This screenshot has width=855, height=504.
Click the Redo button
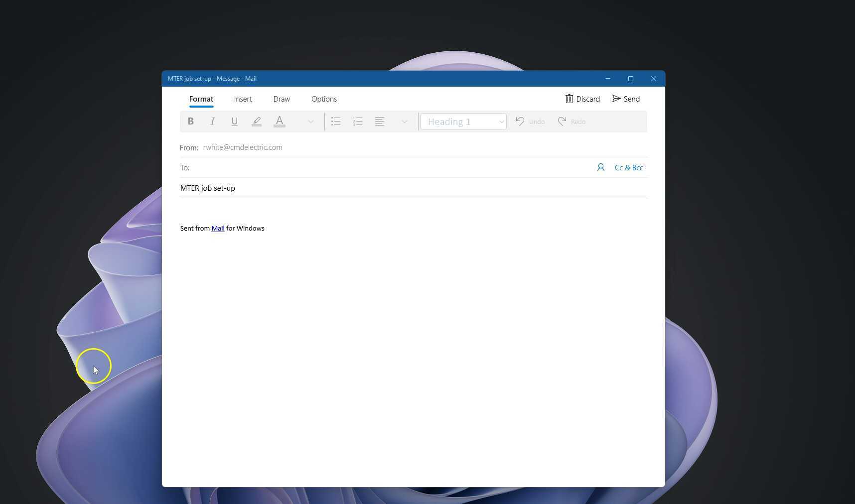(x=571, y=122)
